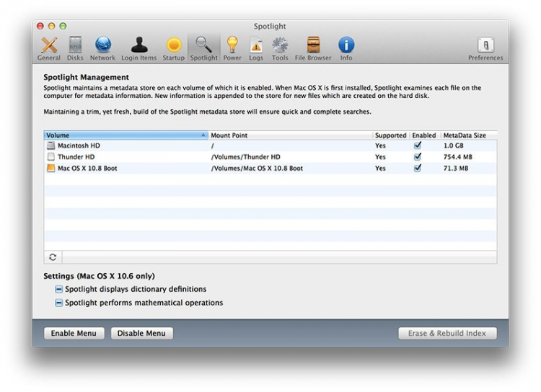Sort by the MetaData Size column header
The image size is (541, 392).
[x=469, y=135]
